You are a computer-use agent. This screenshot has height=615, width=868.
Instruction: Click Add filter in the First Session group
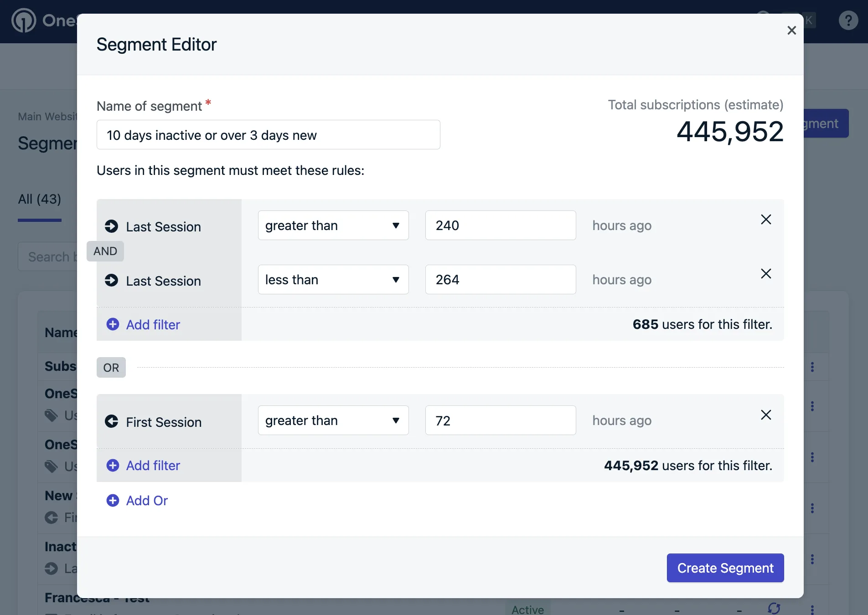(x=143, y=465)
